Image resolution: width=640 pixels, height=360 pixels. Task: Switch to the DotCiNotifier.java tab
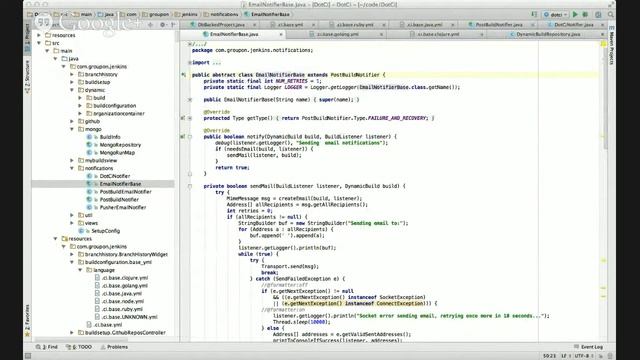(x=573, y=25)
